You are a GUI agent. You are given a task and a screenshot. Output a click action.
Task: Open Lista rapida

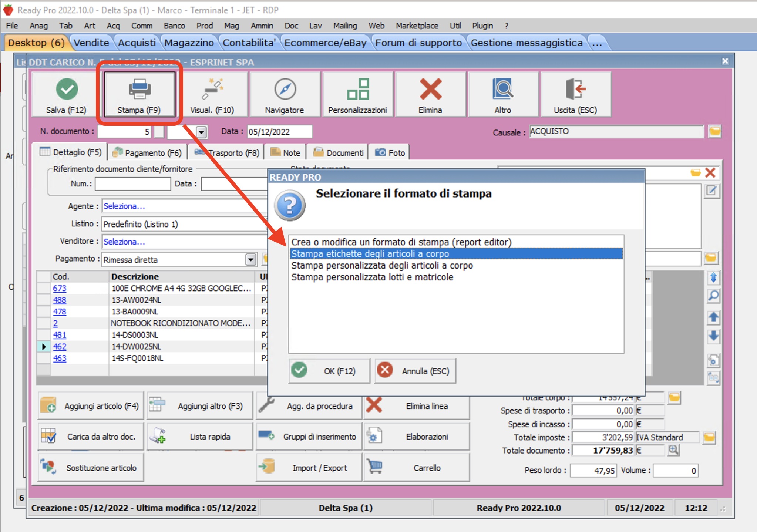pyautogui.click(x=200, y=437)
